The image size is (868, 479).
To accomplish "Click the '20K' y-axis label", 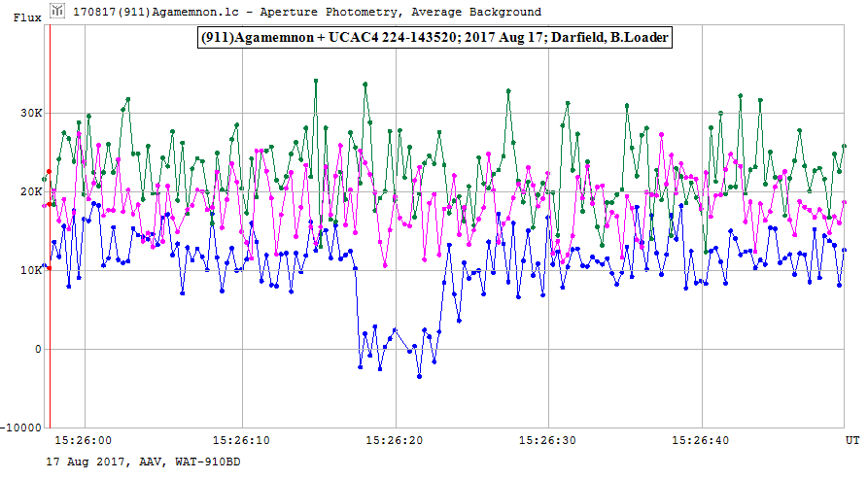I will pyautogui.click(x=31, y=192).
